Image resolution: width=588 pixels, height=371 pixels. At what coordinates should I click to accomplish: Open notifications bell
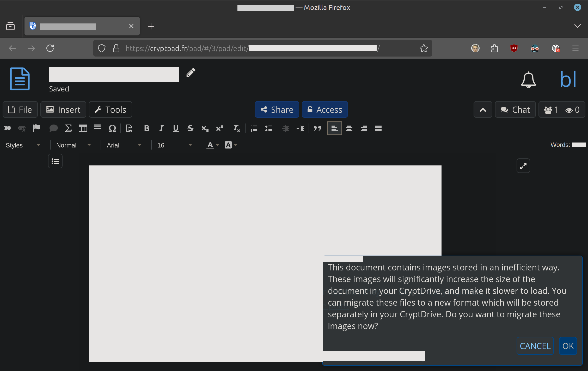click(528, 79)
